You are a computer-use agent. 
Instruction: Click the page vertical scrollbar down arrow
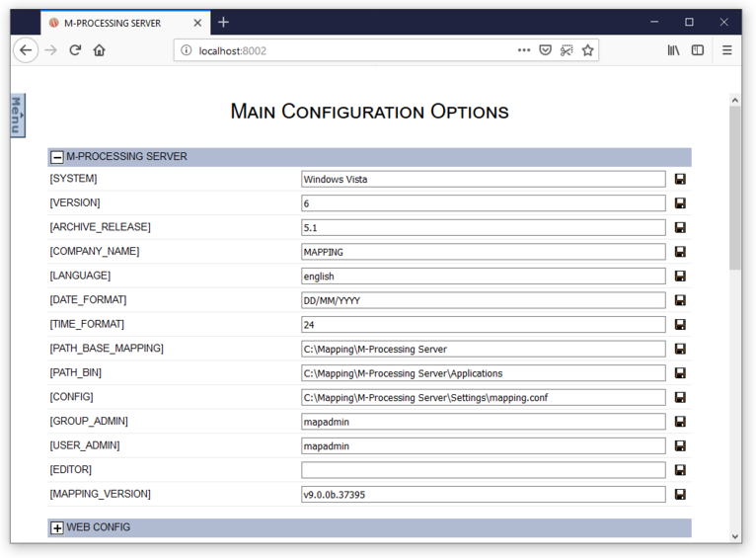[x=735, y=536]
